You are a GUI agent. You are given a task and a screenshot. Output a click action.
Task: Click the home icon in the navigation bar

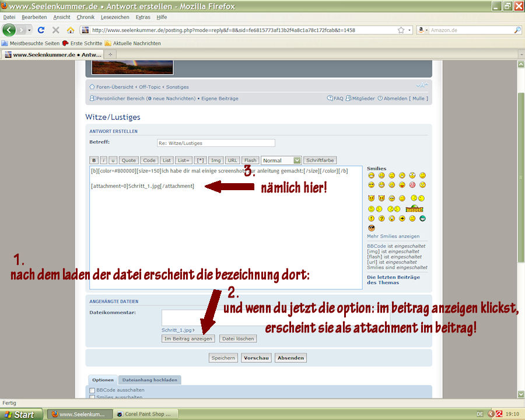71,30
